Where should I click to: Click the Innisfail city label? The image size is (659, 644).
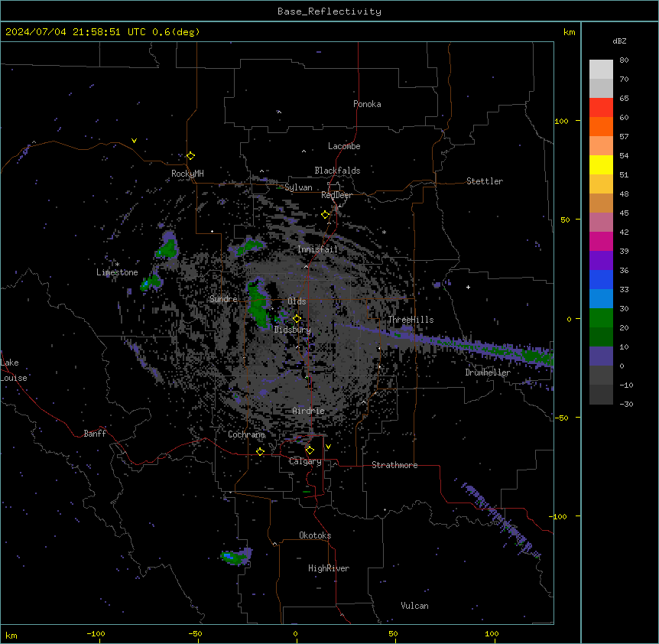317,249
